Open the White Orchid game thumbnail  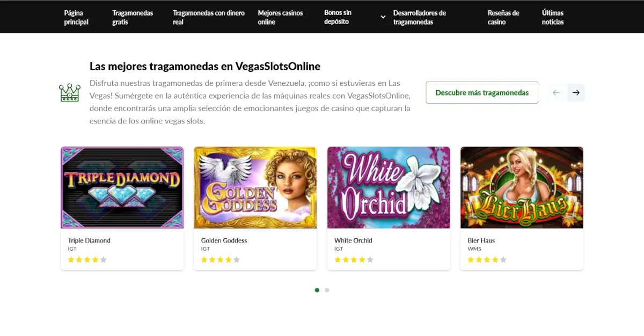389,188
